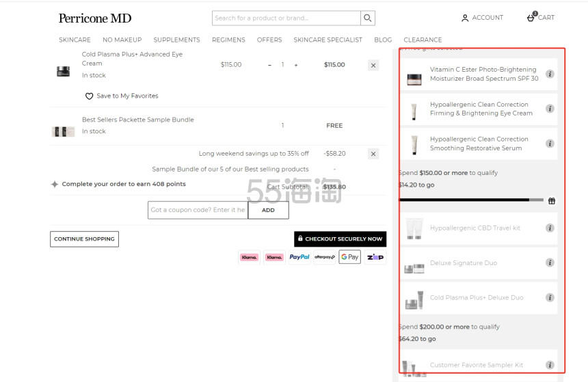Select the Google Pay payment icon
This screenshot has height=382, width=588.
point(349,257)
